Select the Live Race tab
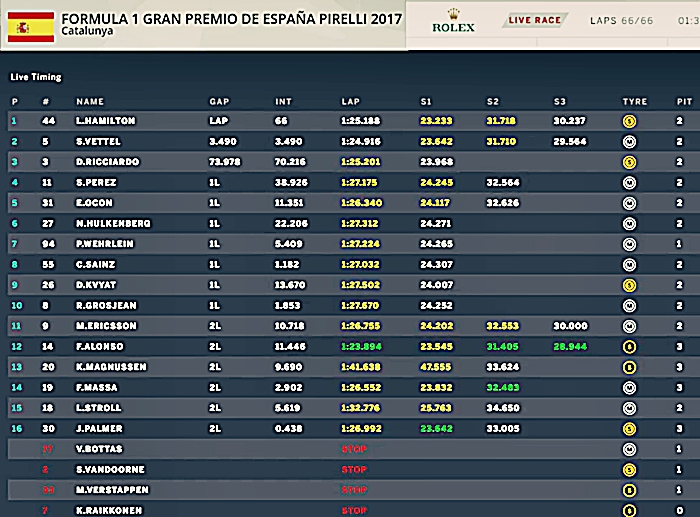700x517 pixels. 534,20
